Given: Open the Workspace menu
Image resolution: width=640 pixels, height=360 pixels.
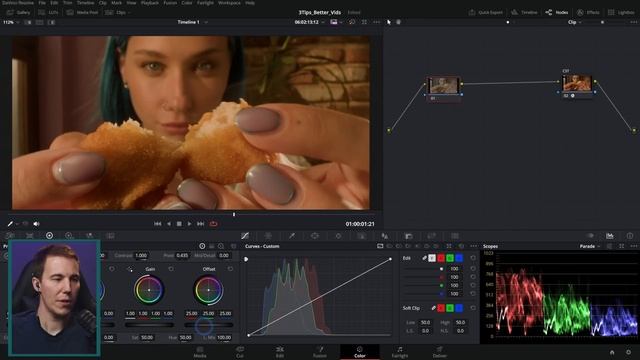Looking at the screenshot, I should (x=229, y=3).
